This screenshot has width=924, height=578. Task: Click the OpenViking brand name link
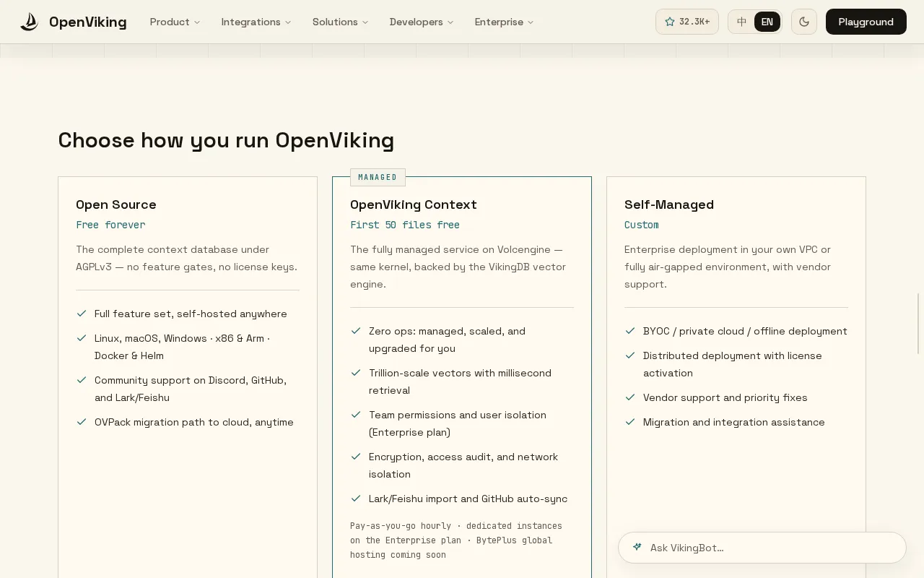coord(88,22)
